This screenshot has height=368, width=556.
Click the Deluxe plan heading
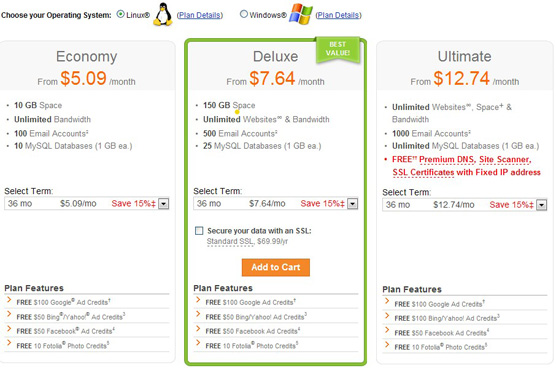[x=276, y=57]
